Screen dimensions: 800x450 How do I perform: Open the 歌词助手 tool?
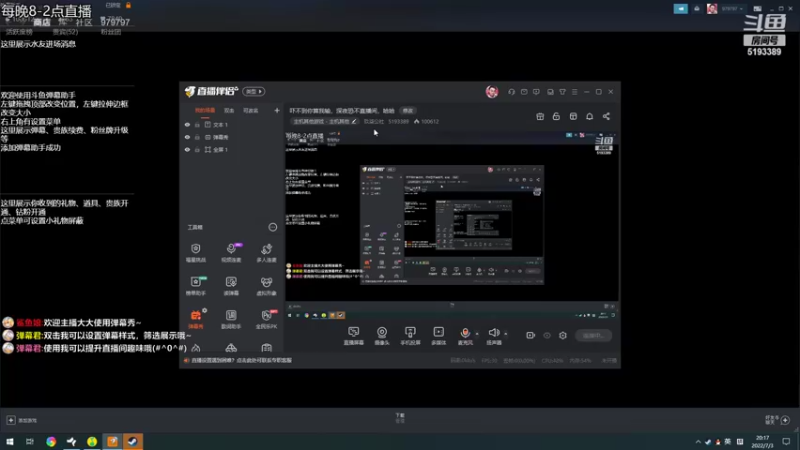click(x=231, y=319)
